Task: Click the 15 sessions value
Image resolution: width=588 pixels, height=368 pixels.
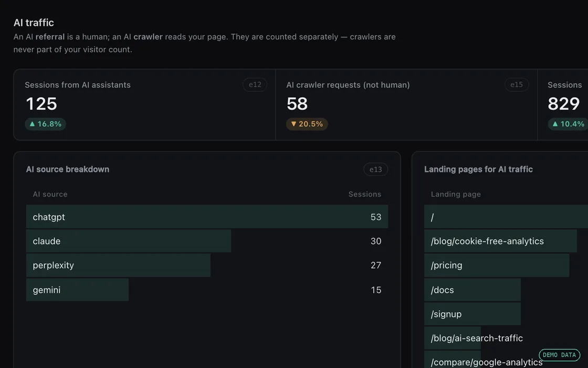Action: tap(376, 290)
